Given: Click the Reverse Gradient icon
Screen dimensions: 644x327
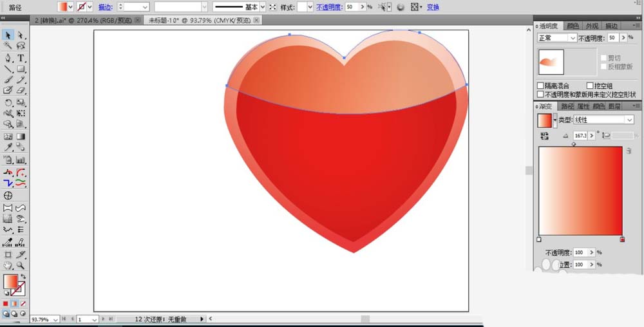Looking at the screenshot, I should tap(545, 136).
